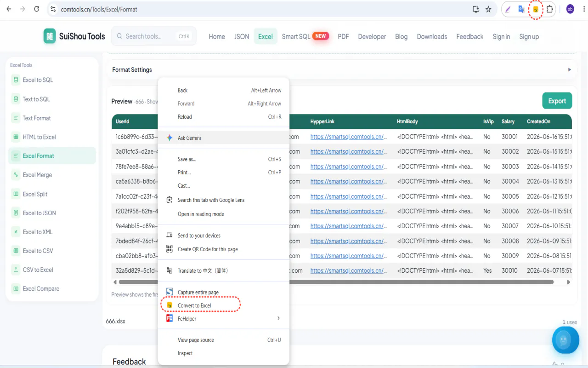Open the Downloads nav link
The image size is (588, 368).
[x=432, y=36]
